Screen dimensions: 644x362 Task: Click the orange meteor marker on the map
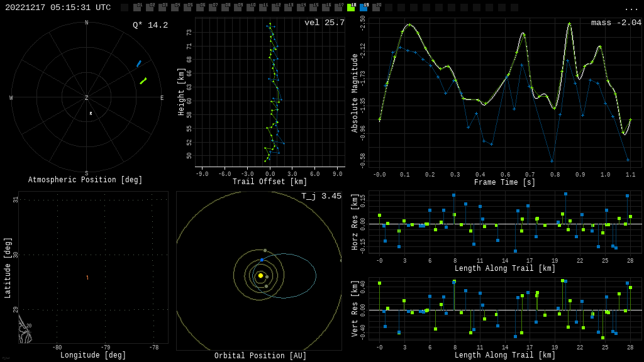pyautogui.click(x=87, y=277)
